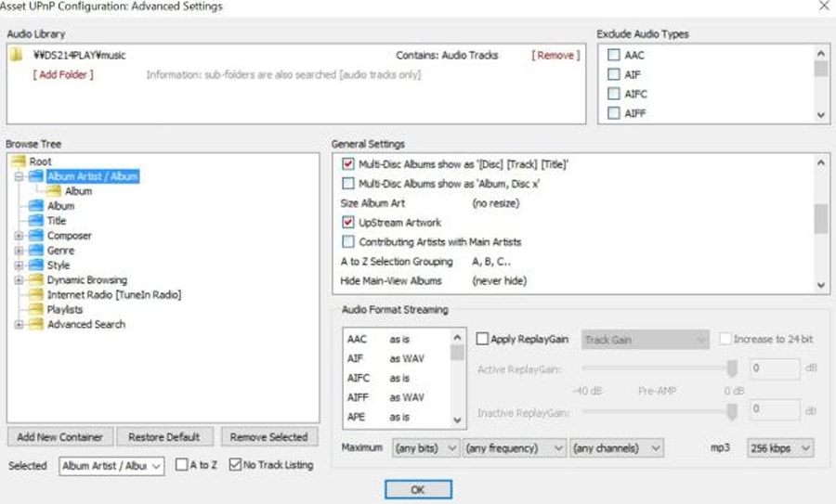This screenshot has height=504, width=836.
Task: Open the (any frequency) maximum dropdown
Action: click(515, 448)
